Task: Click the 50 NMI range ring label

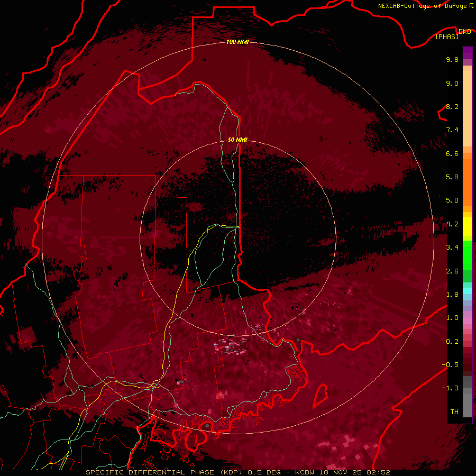Action: [237, 140]
